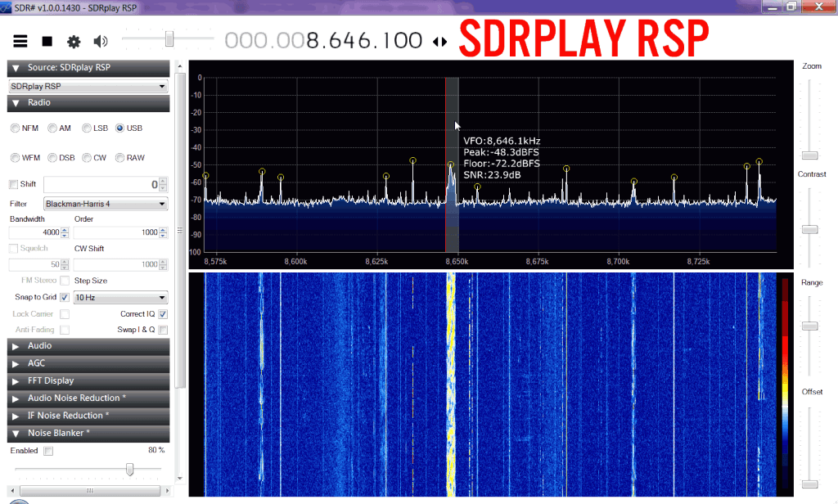The height and width of the screenshot is (504, 838).
Task: Open the hamburger menu
Action: 20,41
